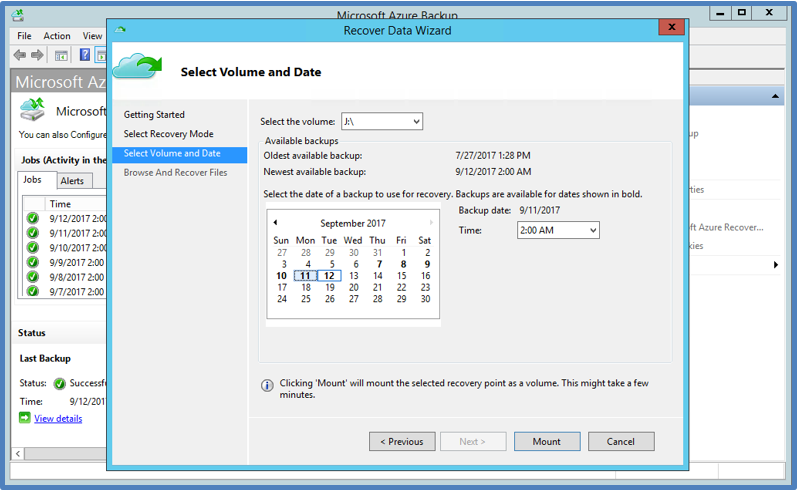Image resolution: width=797 pixels, height=490 pixels.
Task: Open the Action menu
Action: [56, 36]
